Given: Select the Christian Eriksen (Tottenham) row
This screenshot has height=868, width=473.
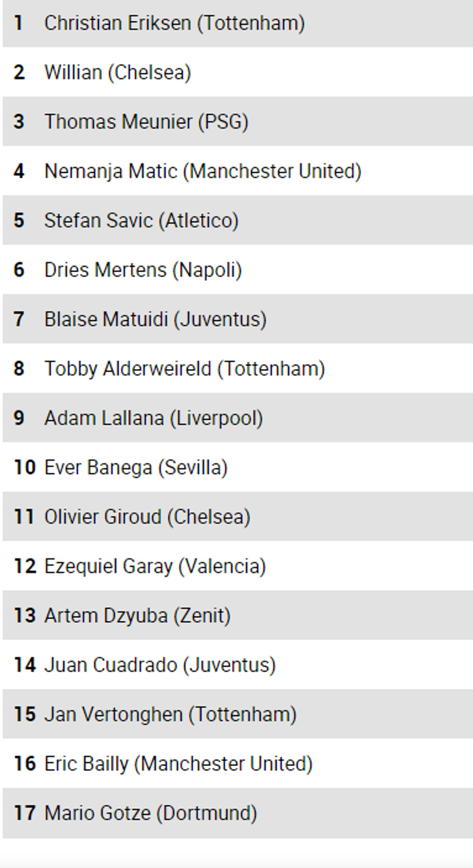Looking at the screenshot, I should pos(174,23).
